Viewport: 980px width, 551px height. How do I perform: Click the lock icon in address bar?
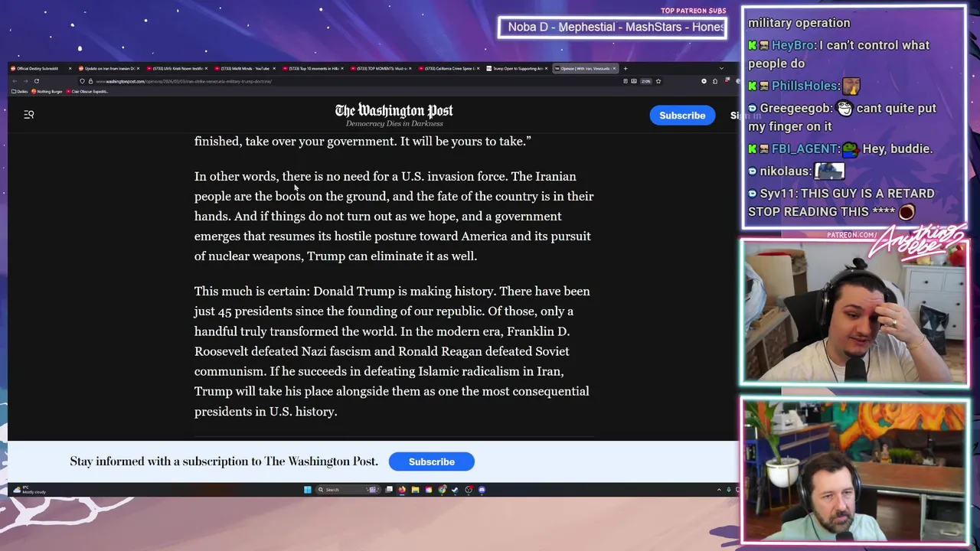90,81
